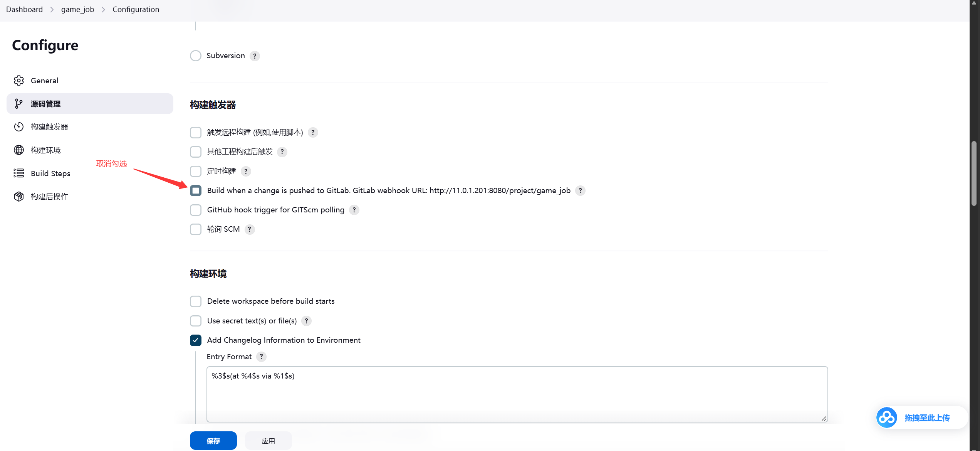Click the cloud upload floating icon
This screenshot has width=980, height=451.
click(x=886, y=417)
